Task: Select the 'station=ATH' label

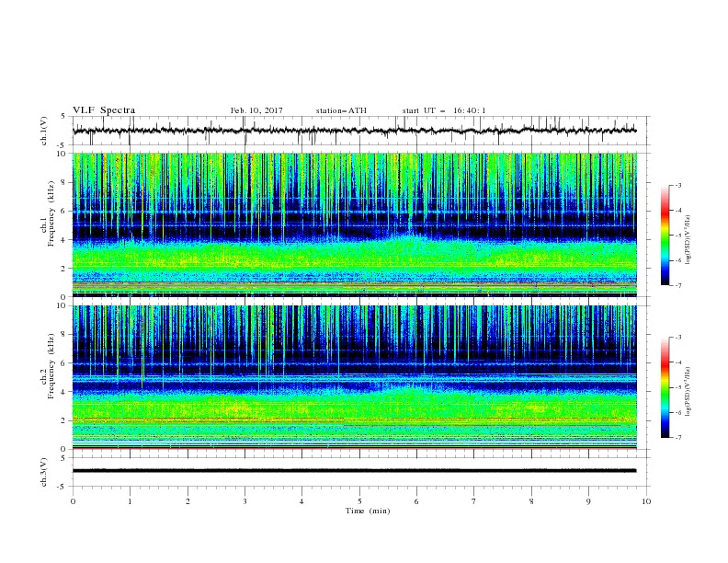Action: [341, 110]
